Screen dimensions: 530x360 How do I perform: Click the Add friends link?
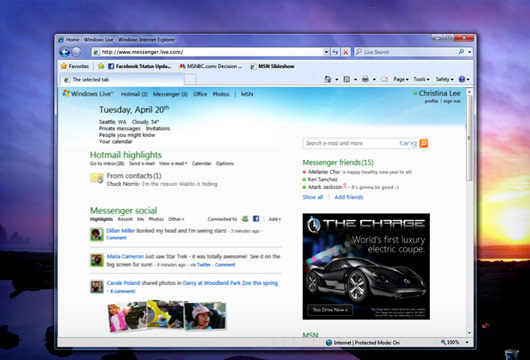coord(349,197)
